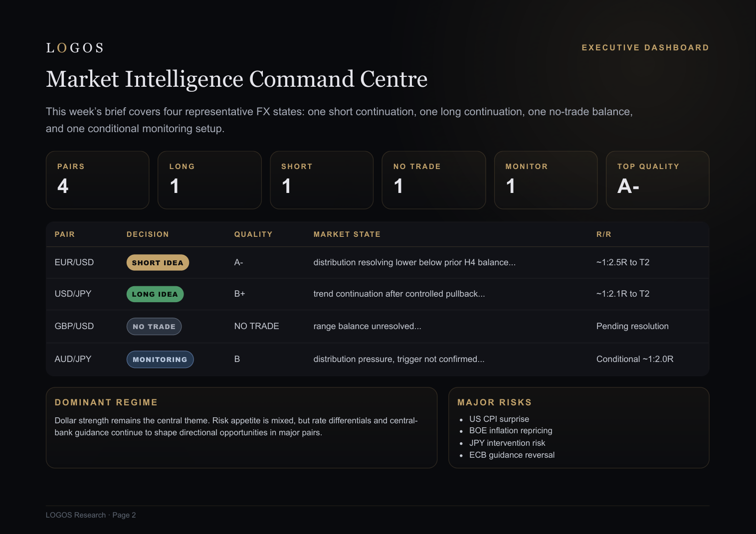Open the MONITOR 1 summary card
This screenshot has width=756, height=534.
[x=546, y=180]
